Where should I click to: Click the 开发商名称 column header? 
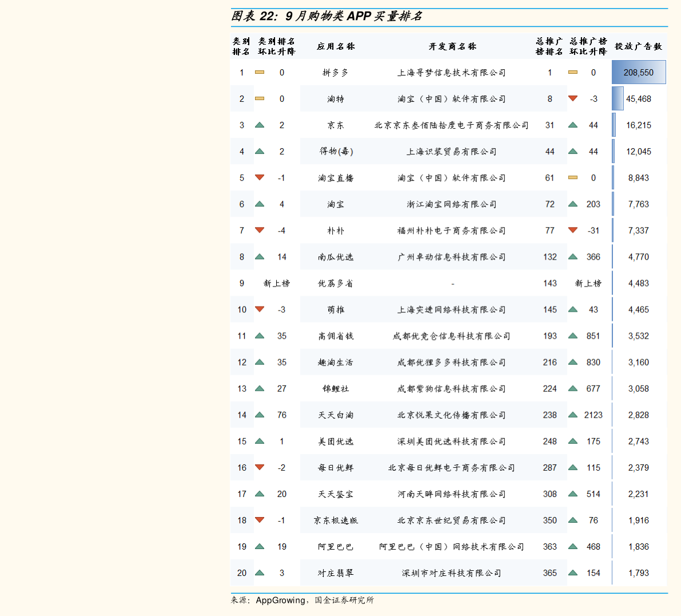coord(452,46)
